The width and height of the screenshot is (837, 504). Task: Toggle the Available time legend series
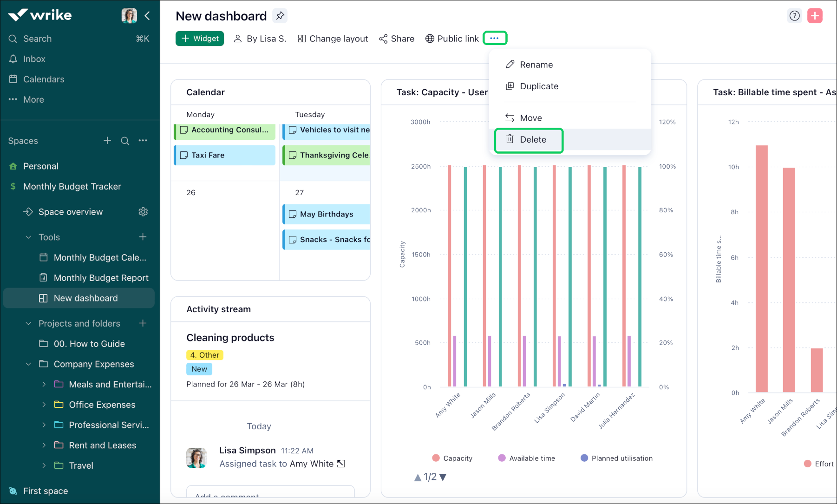[x=526, y=458]
